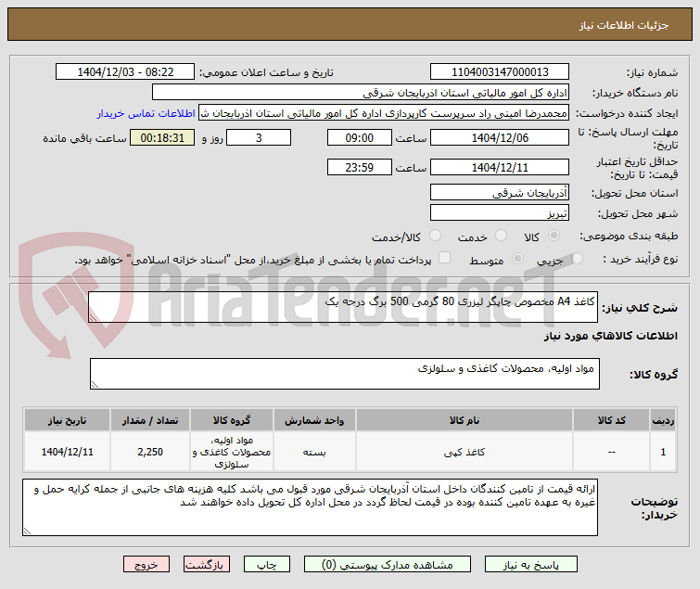Viewport: 700px width, 589px height.
Task: Click the need date cell 1404/12/11 in the table
Action: coord(68,452)
